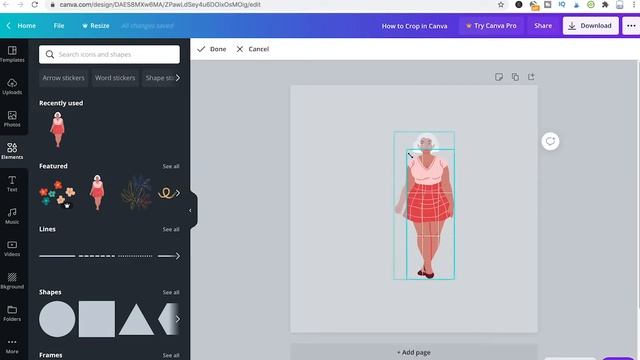Image resolution: width=640 pixels, height=360 pixels.
Task: Add the featured leaves illustration
Action: pyautogui.click(x=136, y=193)
